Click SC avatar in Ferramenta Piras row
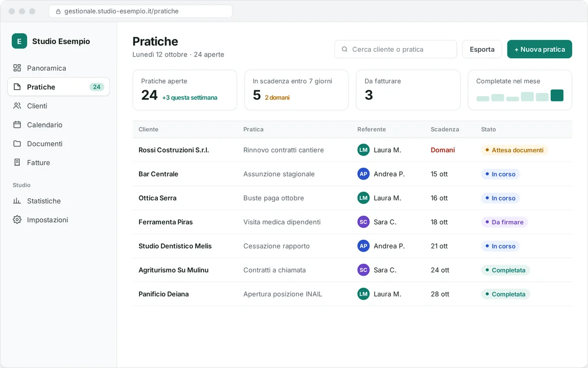Image resolution: width=588 pixels, height=368 pixels. pos(363,222)
